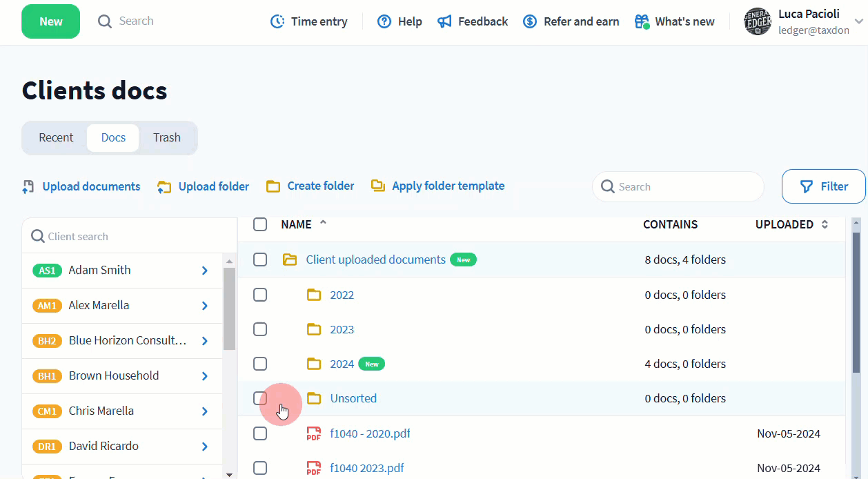Open the Filter button

pyautogui.click(x=823, y=186)
